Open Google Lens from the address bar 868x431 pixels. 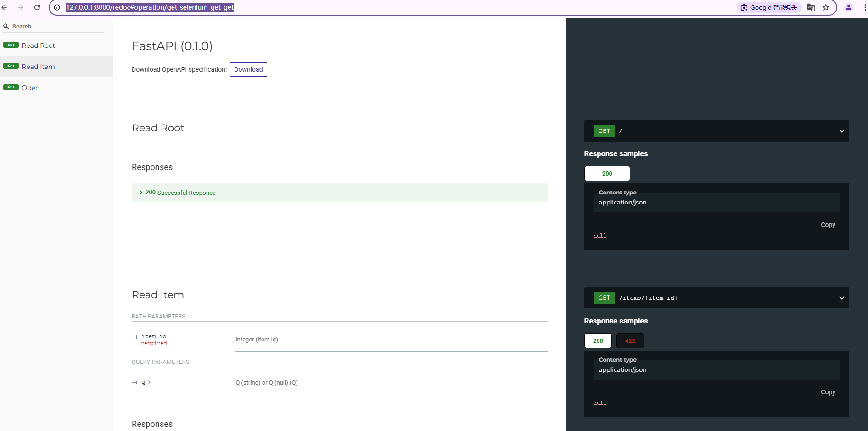coord(769,7)
